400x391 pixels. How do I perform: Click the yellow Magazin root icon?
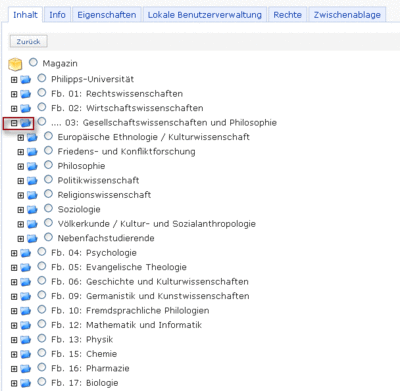pyautogui.click(x=15, y=64)
